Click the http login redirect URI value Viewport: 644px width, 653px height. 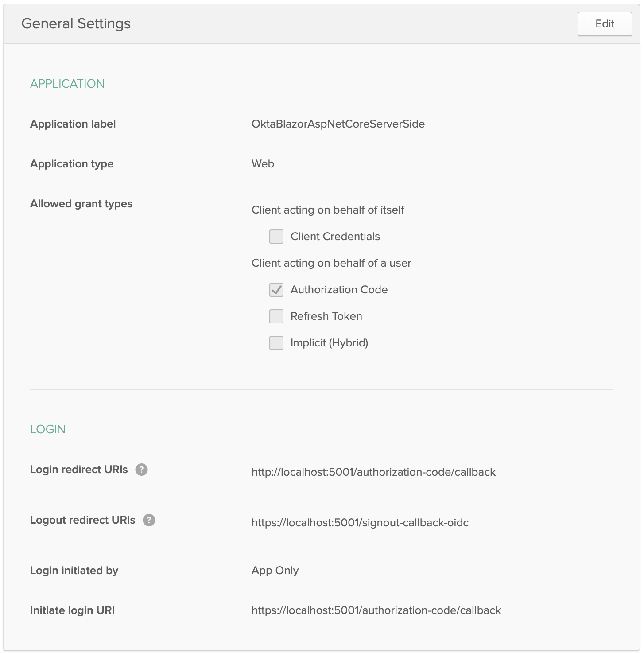click(373, 472)
